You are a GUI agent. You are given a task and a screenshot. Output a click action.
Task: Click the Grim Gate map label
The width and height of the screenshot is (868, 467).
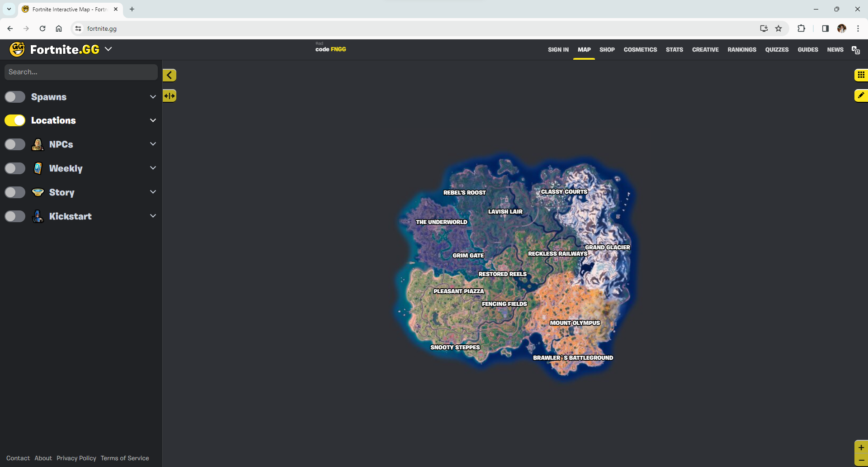pos(468,255)
